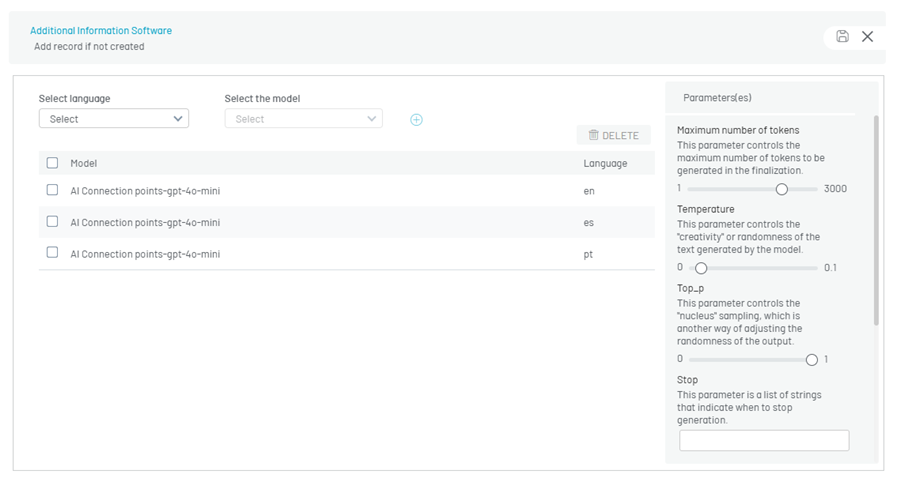Click the Maximum number of tokens slider handle
This screenshot has width=900, height=485.
click(x=782, y=189)
